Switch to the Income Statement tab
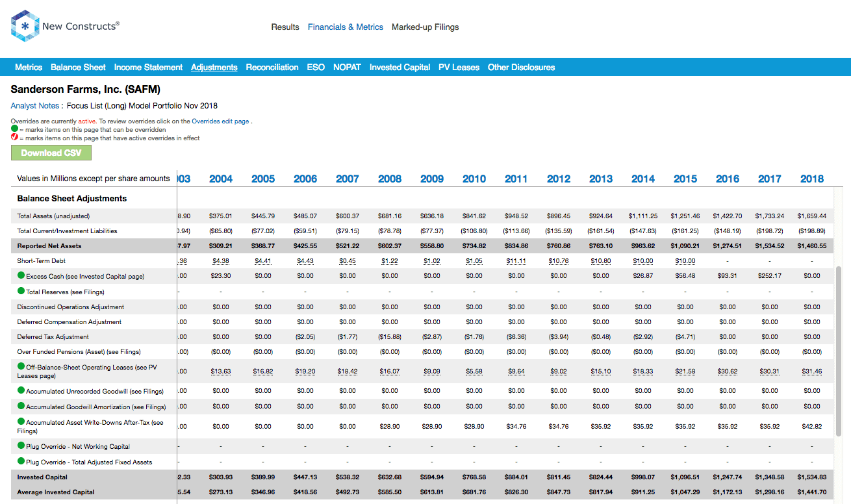 pos(148,67)
